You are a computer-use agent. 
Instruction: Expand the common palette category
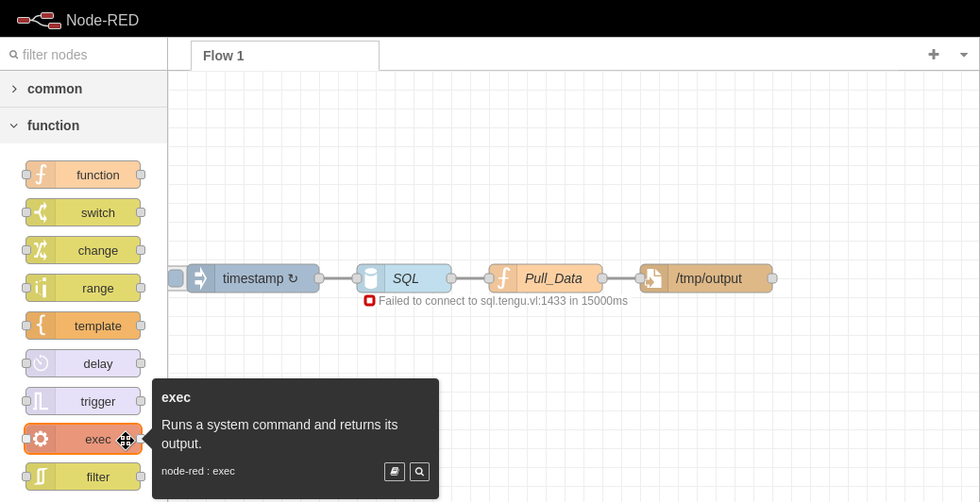pos(84,89)
